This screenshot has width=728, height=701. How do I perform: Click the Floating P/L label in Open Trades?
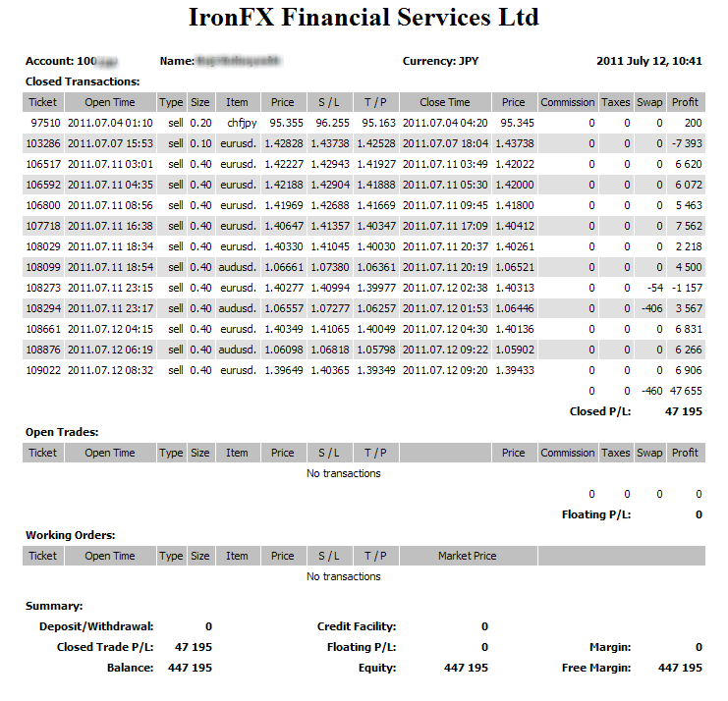[x=596, y=515]
